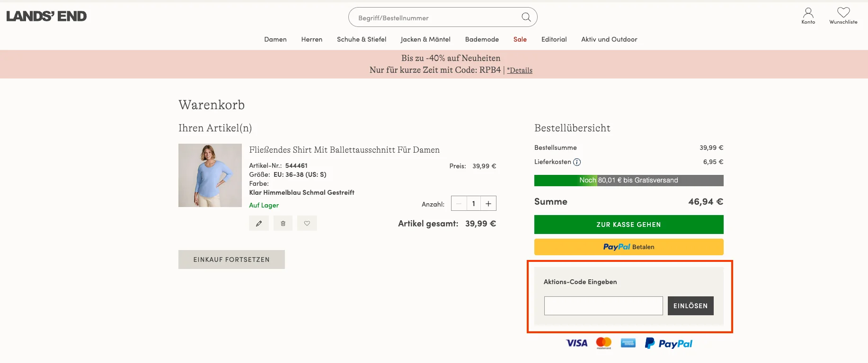Viewport: 868px width, 363px height.
Task: Open the Fließendes Shirt product title link
Action: tap(344, 150)
